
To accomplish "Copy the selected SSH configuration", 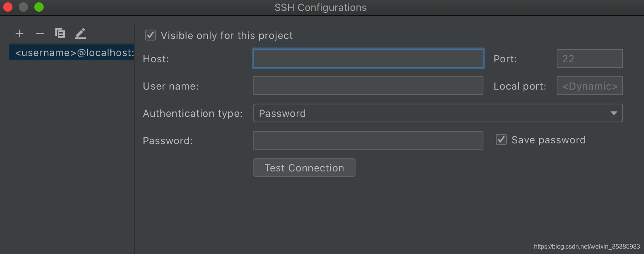I will click(60, 34).
